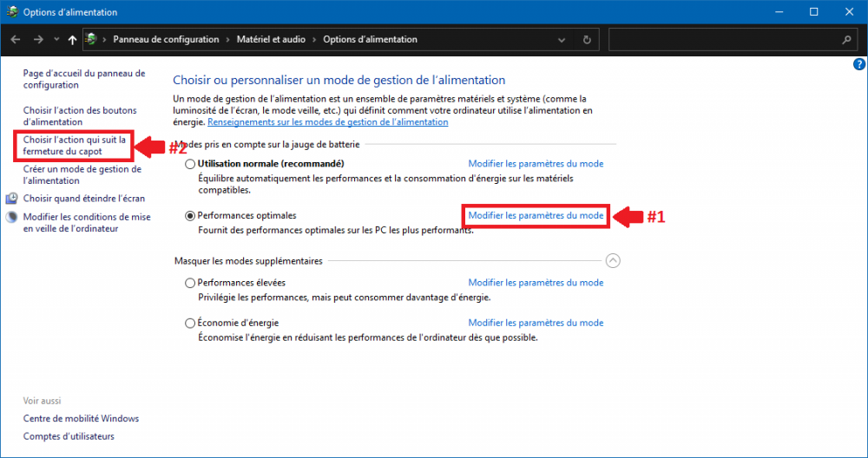The image size is (868, 458).
Task: Open the blue help question mark
Action: [x=859, y=65]
